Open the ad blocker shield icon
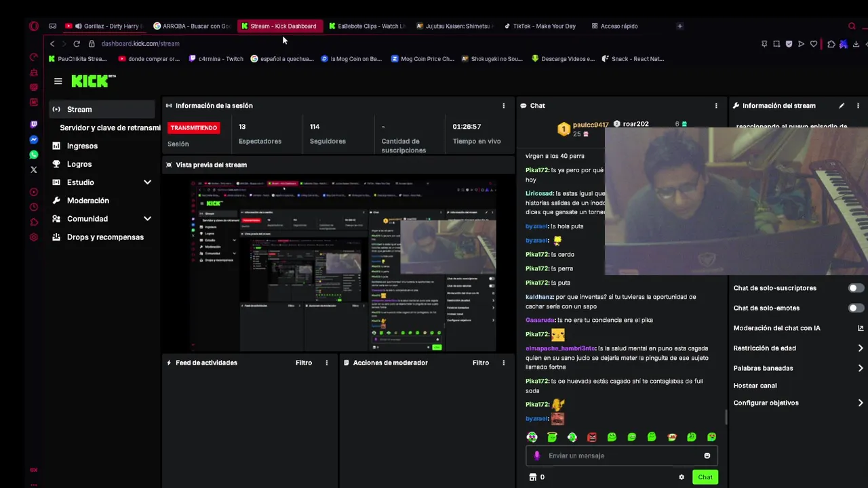868x488 pixels. click(x=789, y=44)
